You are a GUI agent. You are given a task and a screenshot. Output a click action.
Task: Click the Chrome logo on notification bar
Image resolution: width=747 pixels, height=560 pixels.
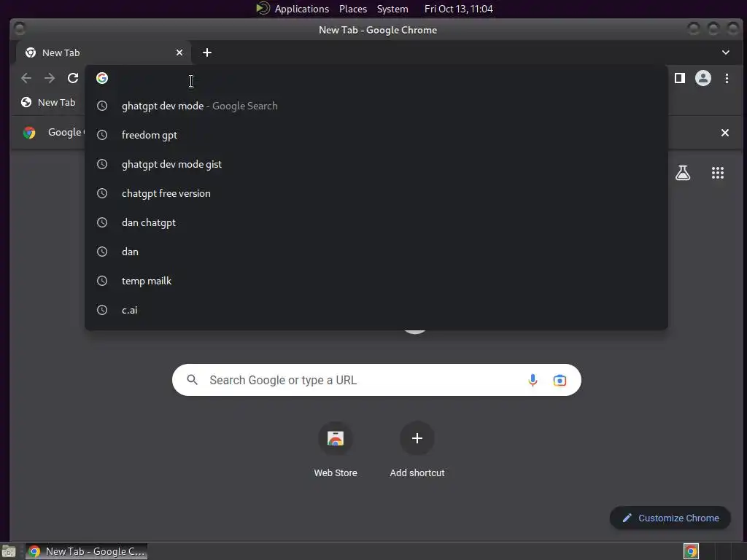pos(29,133)
